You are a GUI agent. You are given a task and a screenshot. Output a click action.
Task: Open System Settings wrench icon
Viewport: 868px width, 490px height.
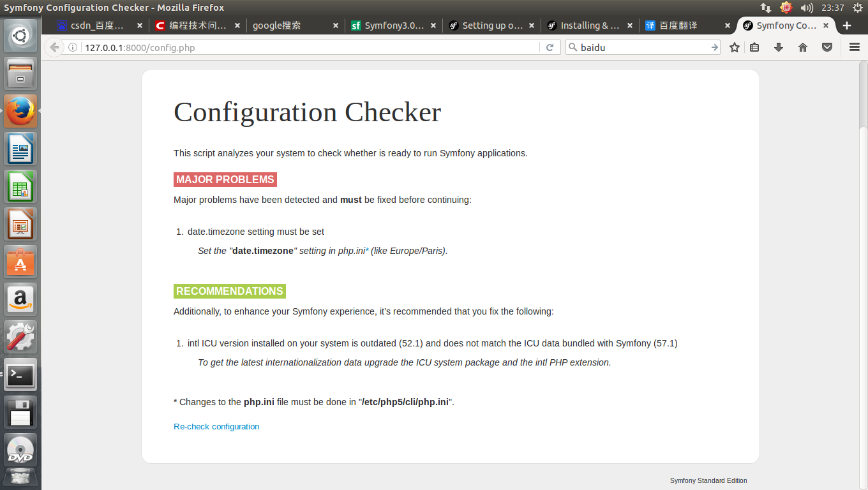tap(21, 337)
